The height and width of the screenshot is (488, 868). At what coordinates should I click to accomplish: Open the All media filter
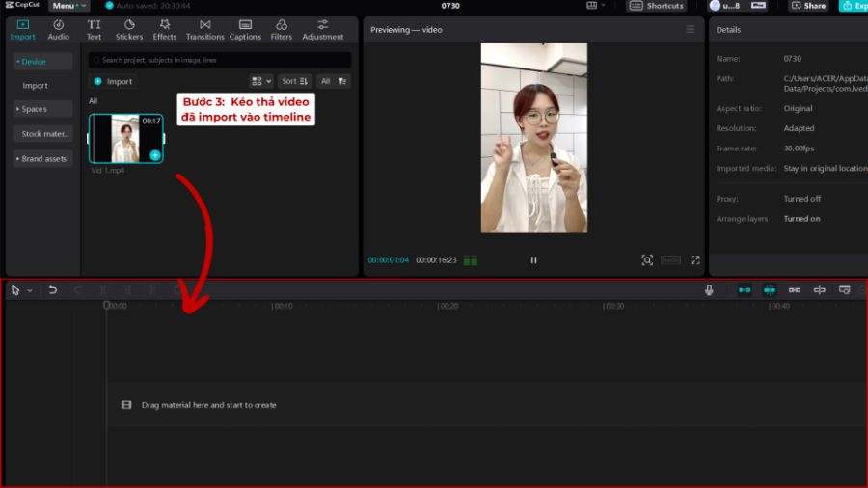[x=334, y=81]
